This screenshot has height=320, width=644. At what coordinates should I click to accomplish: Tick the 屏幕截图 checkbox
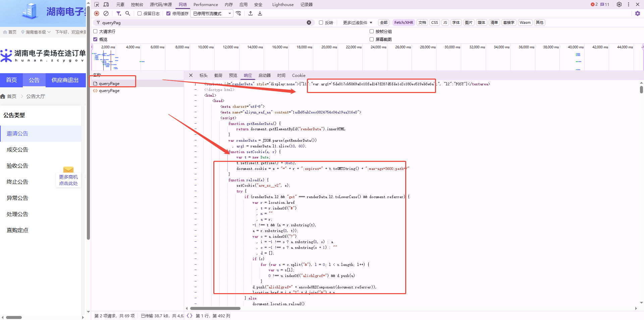[x=372, y=39]
